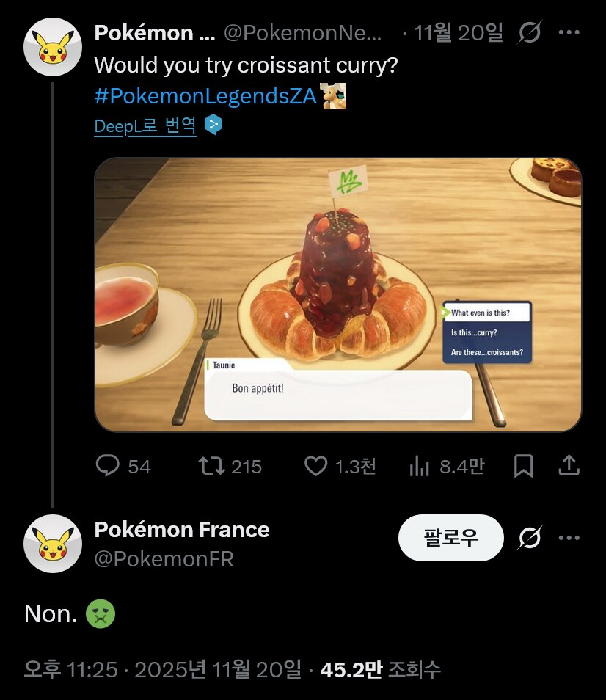The height and width of the screenshot is (700, 606).
Task: Repost the croissant curry tweet
Action: coord(211,466)
